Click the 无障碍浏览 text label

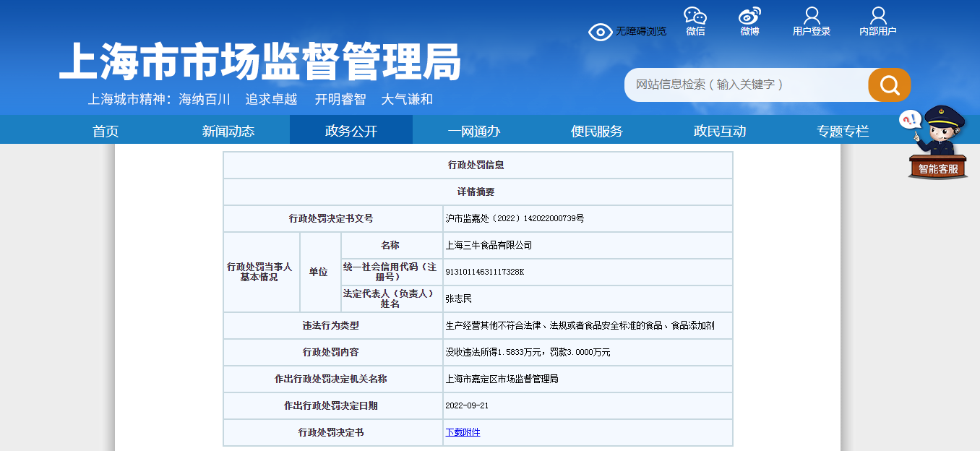641,32
